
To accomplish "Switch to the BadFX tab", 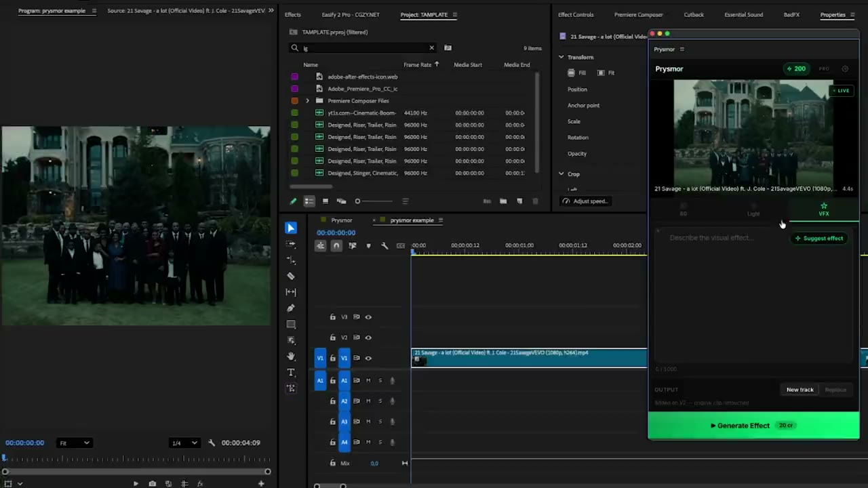I will (x=791, y=15).
